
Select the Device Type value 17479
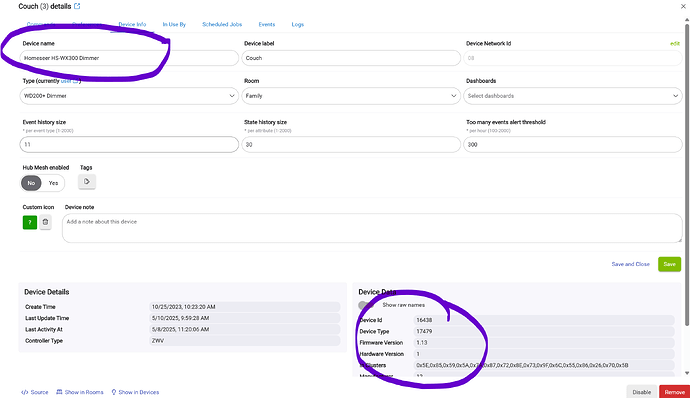(x=543, y=332)
